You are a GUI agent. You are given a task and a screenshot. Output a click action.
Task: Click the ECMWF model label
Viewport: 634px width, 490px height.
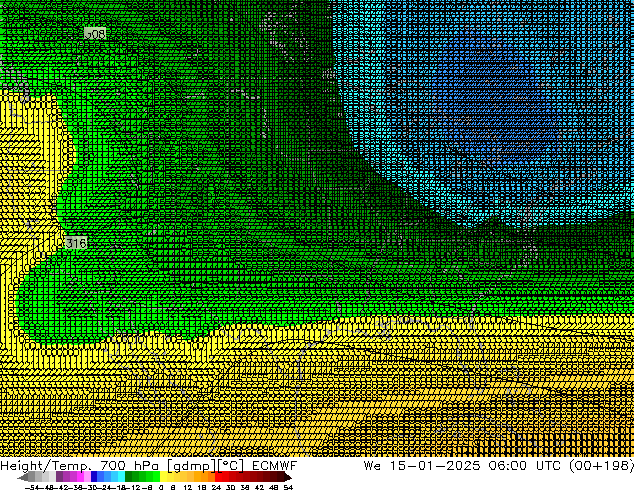coord(275,466)
